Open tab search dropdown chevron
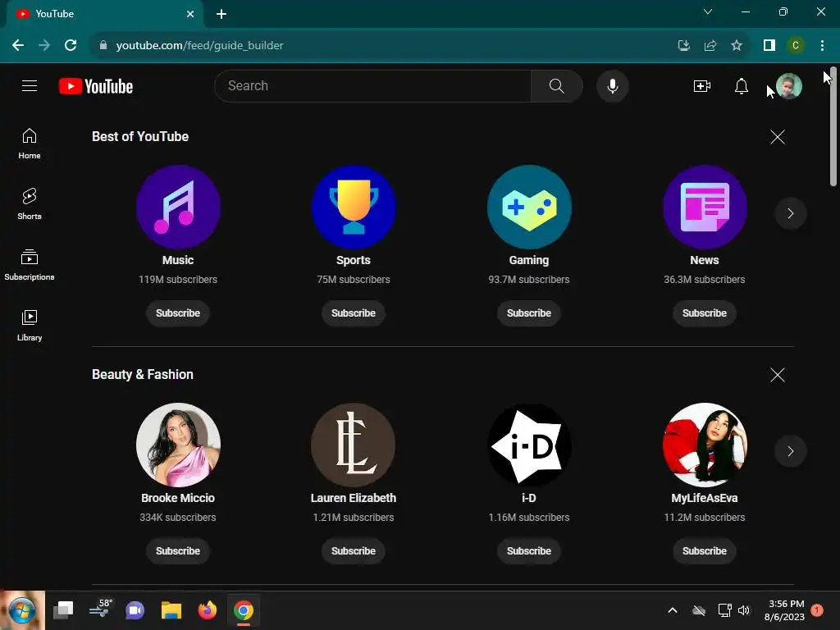Screen dimensions: 840x630 708,11
